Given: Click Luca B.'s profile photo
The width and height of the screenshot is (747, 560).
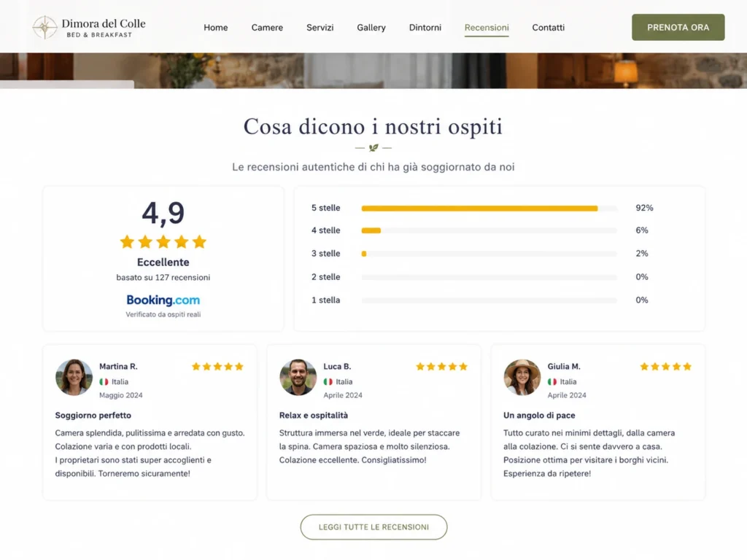Looking at the screenshot, I should [298, 377].
